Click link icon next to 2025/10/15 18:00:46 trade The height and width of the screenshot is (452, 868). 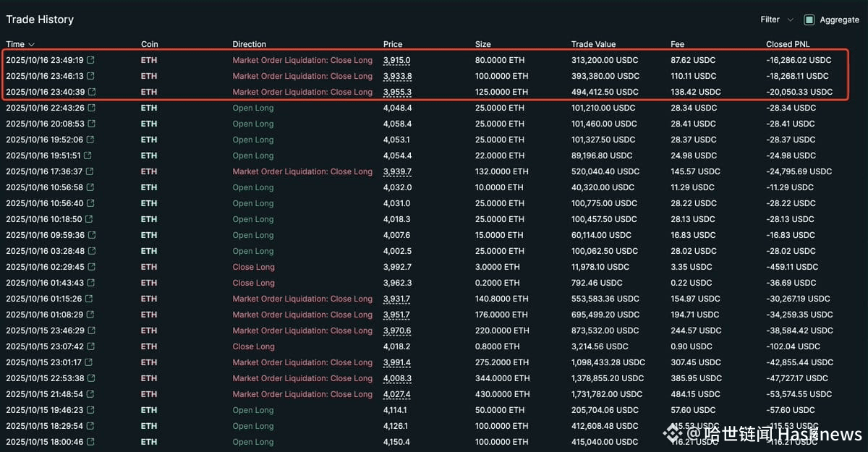(91, 442)
